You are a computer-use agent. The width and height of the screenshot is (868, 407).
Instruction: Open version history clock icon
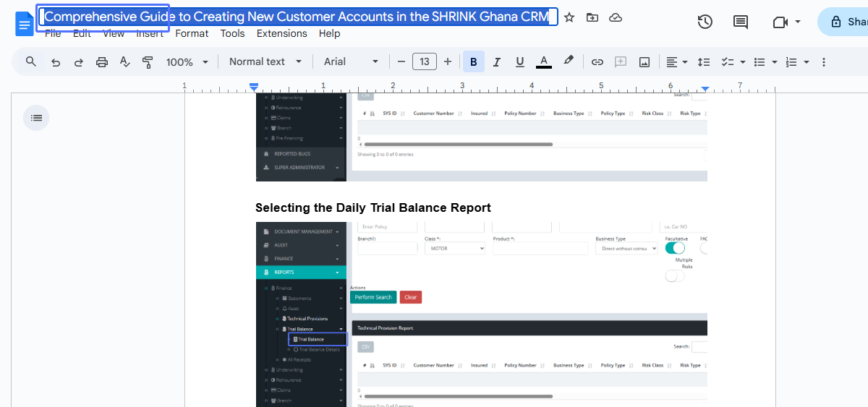click(705, 22)
